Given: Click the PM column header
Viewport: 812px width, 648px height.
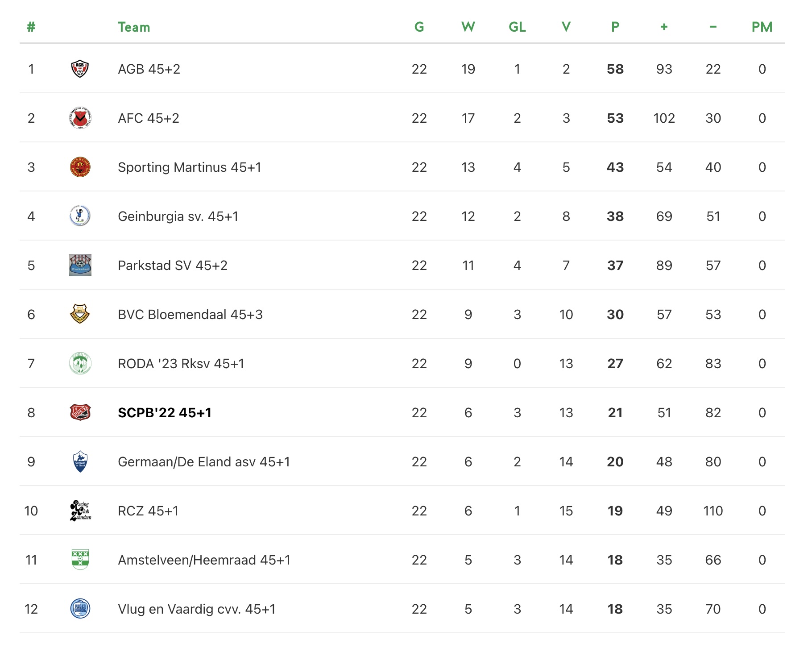Looking at the screenshot, I should (762, 27).
